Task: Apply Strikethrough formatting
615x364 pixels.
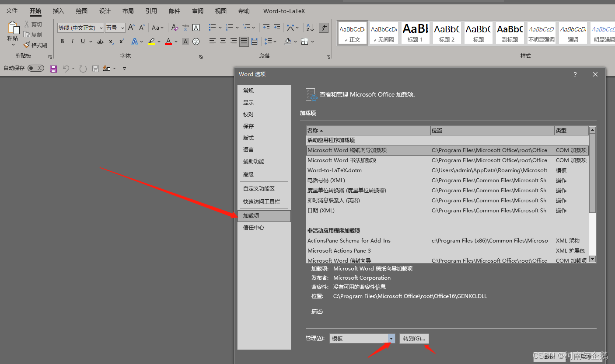Action: [x=100, y=42]
